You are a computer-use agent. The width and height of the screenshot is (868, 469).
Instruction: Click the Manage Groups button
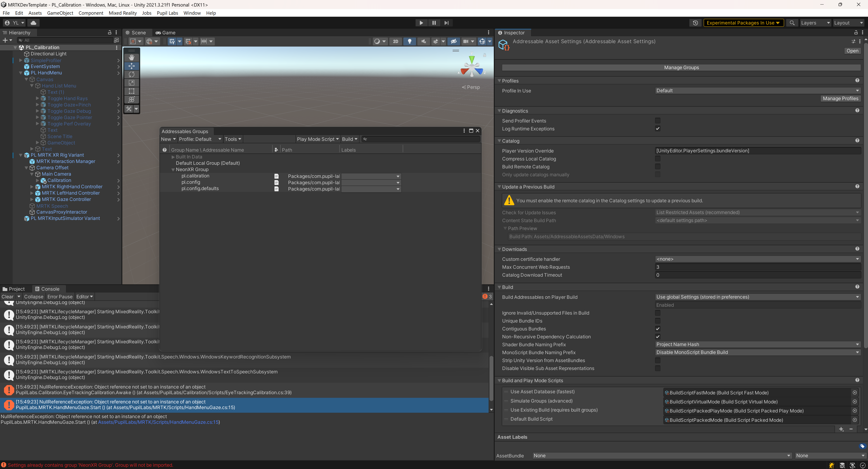pyautogui.click(x=681, y=67)
